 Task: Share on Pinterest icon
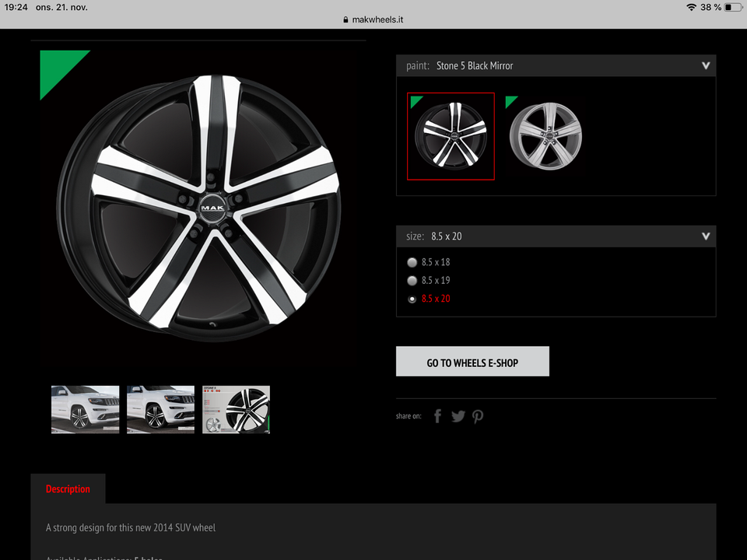click(478, 416)
